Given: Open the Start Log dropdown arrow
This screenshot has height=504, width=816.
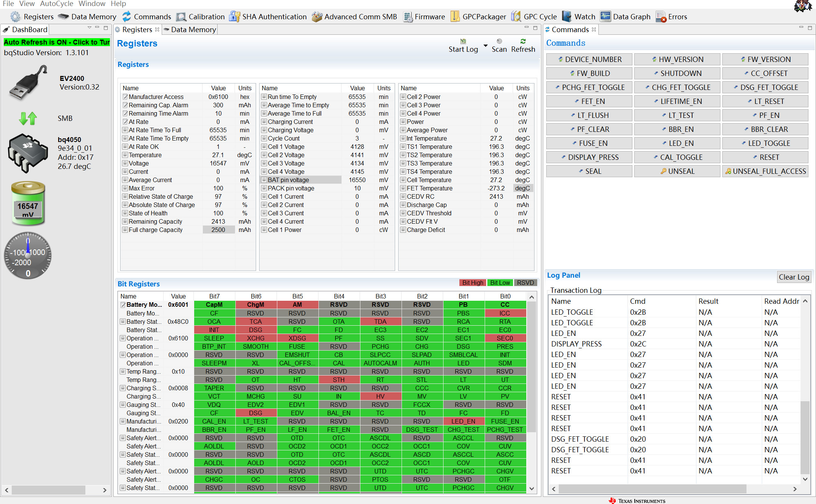Looking at the screenshot, I should pos(485,46).
